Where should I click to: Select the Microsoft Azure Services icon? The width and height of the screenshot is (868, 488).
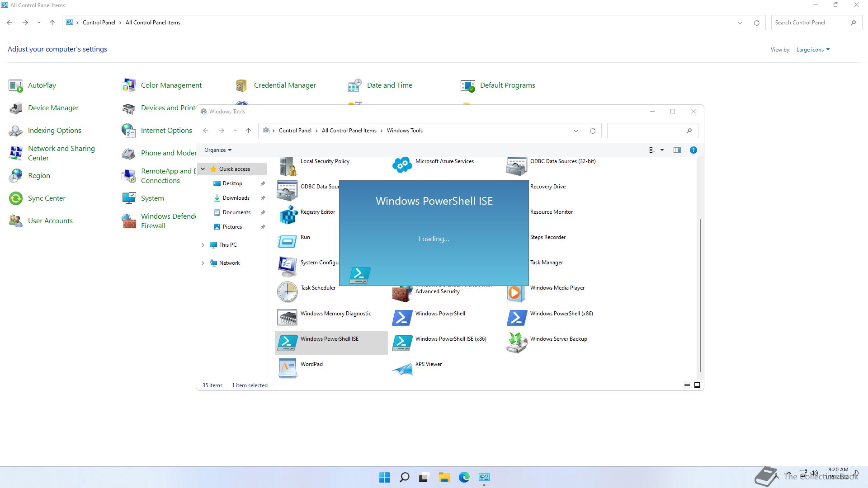(402, 165)
